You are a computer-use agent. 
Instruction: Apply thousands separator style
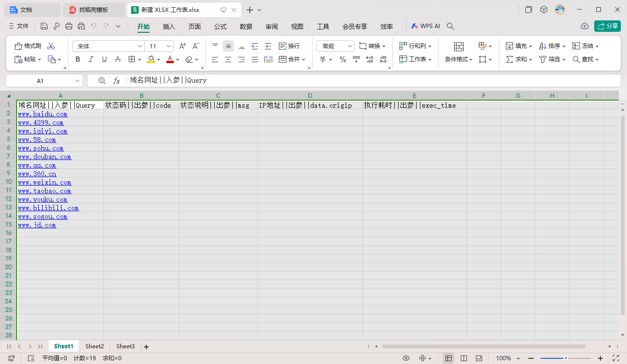[356, 59]
